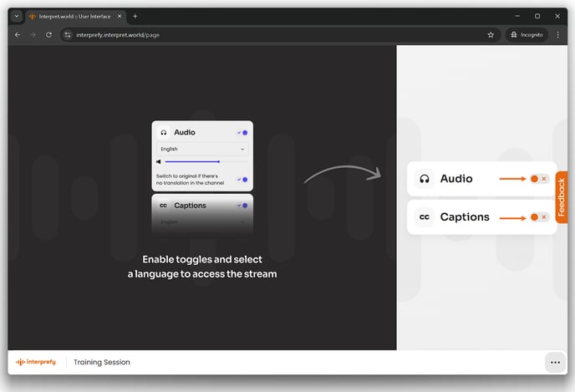Viewport: 575px width, 392px height.
Task: Click the Captions label in right panel
Action: (x=465, y=217)
